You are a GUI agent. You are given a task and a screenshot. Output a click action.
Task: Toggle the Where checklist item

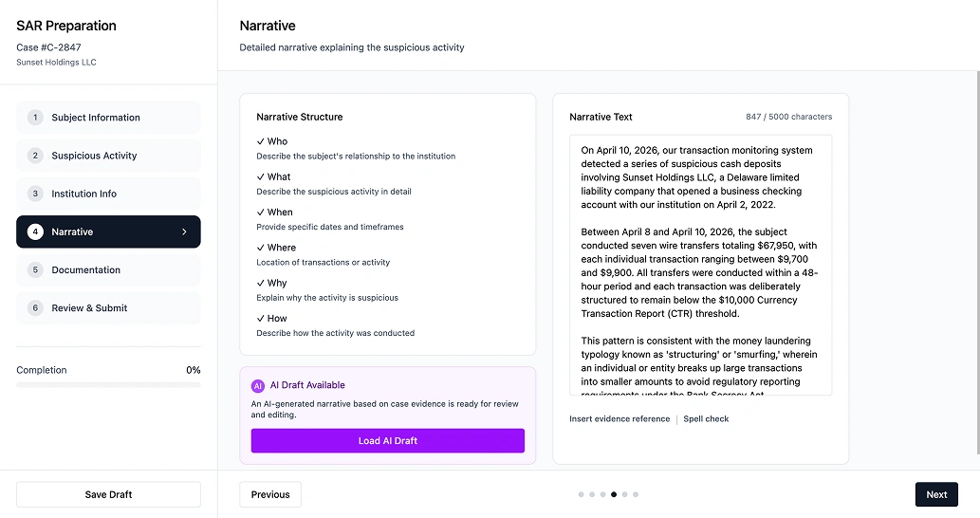tap(276, 248)
